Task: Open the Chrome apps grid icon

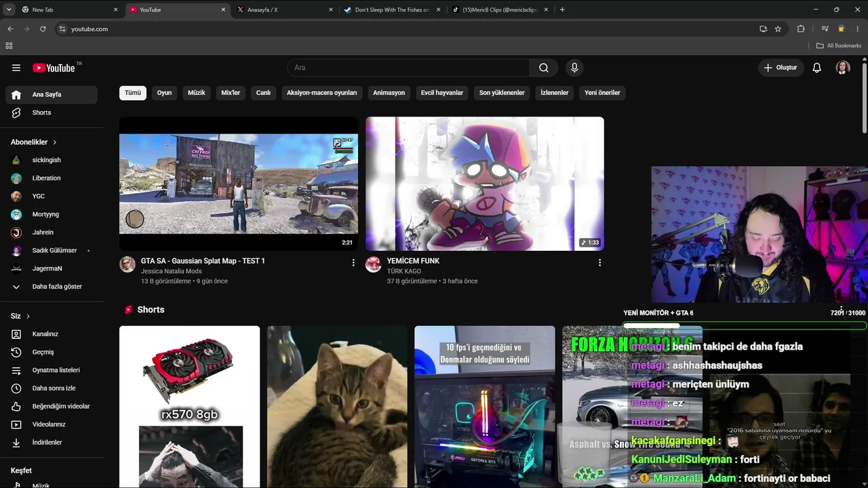Action: (9, 45)
